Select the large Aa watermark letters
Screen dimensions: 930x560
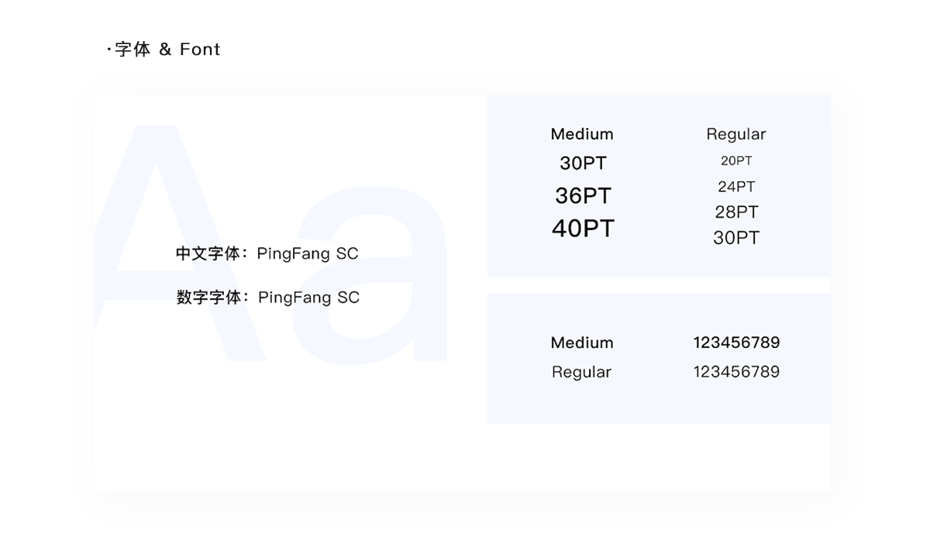coord(271,242)
